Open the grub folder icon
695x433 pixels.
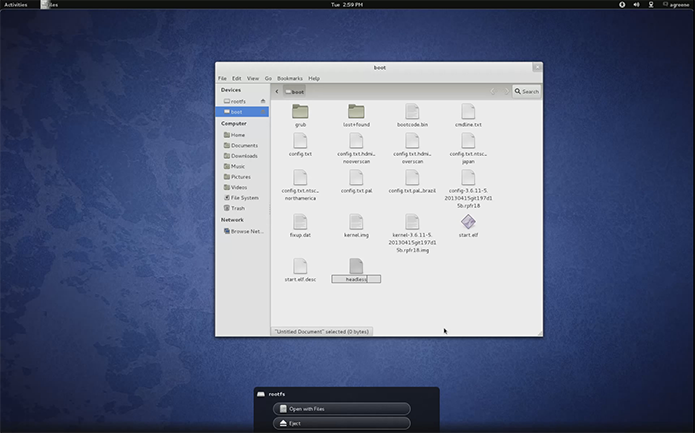[300, 112]
